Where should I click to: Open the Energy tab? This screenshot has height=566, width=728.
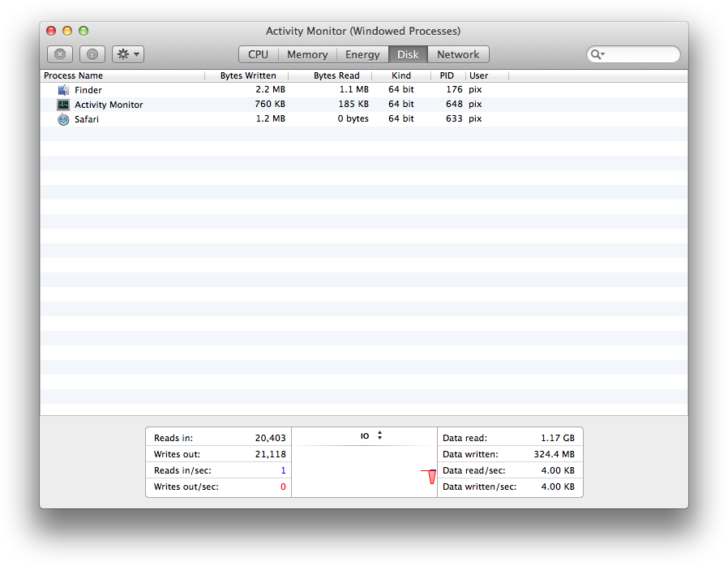coord(362,54)
